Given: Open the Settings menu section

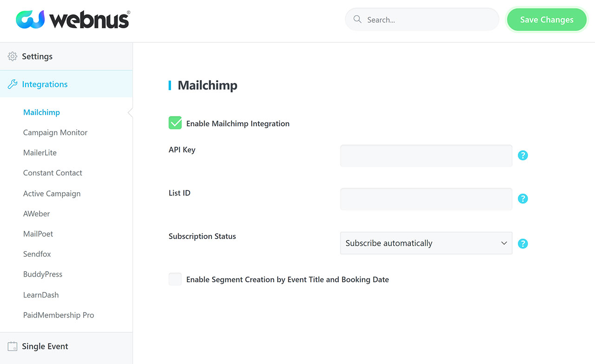Looking at the screenshot, I should pos(66,57).
